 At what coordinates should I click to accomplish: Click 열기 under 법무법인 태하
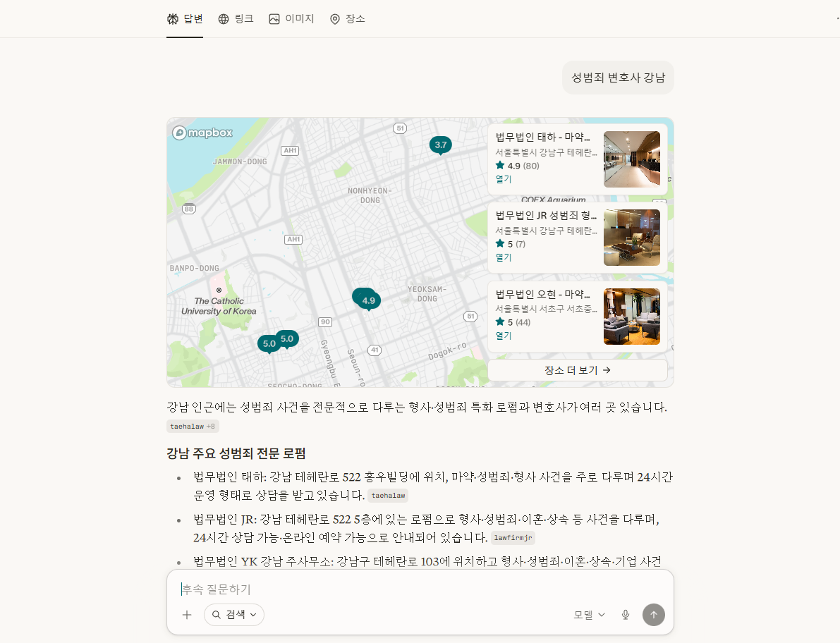click(503, 179)
